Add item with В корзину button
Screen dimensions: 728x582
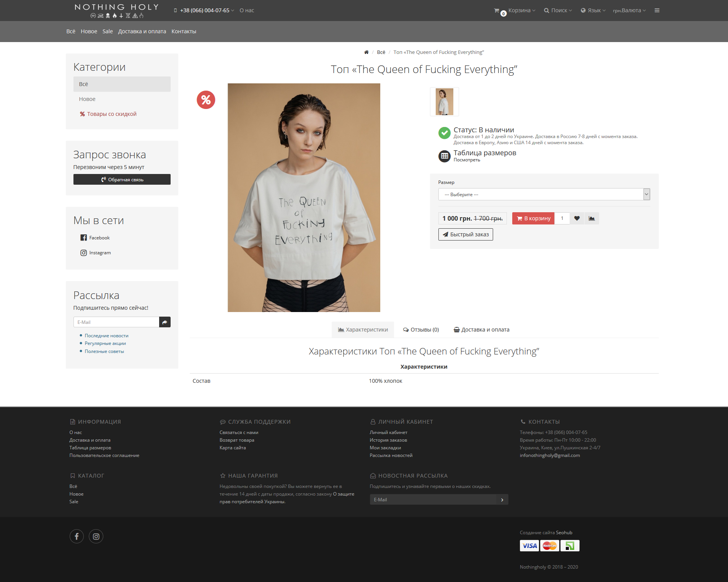(x=533, y=218)
